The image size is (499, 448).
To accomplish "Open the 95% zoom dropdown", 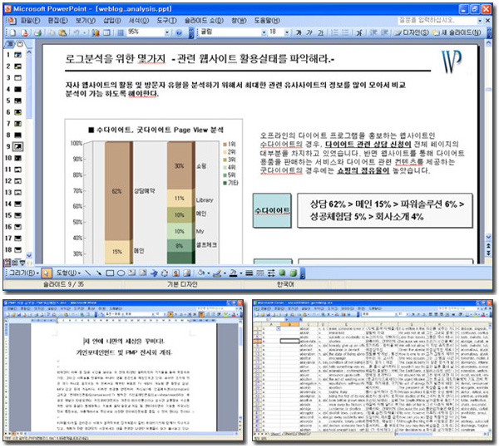I will coord(167,32).
